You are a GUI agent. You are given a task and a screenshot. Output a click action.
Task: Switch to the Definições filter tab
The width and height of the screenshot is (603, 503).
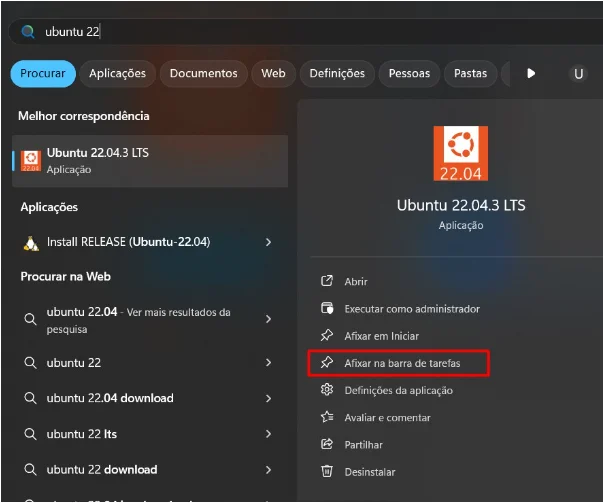(337, 73)
